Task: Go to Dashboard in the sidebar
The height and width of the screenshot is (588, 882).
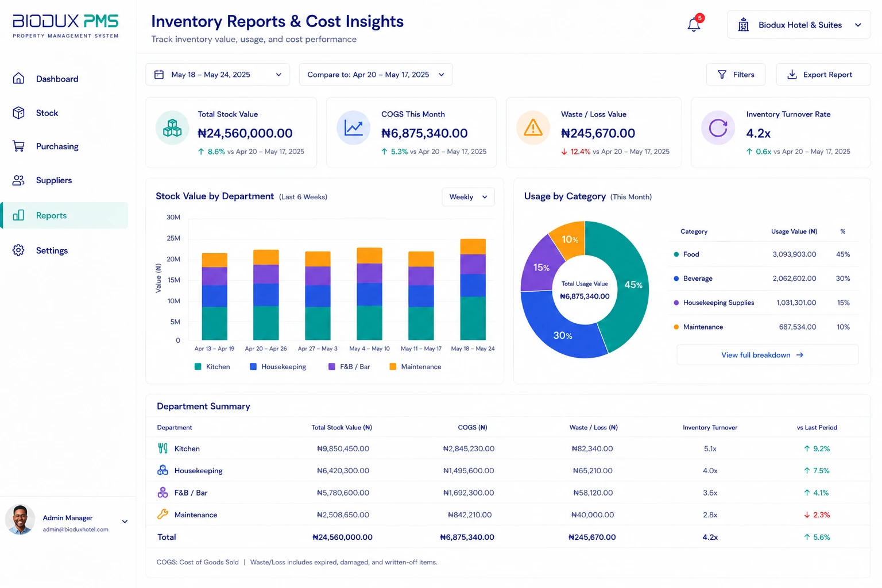Action: point(64,79)
